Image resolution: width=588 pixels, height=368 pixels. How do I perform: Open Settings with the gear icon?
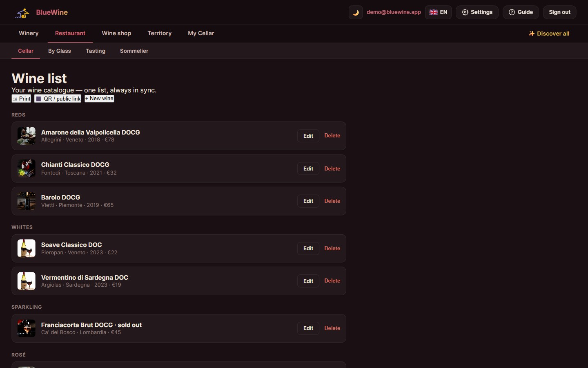[x=477, y=12]
